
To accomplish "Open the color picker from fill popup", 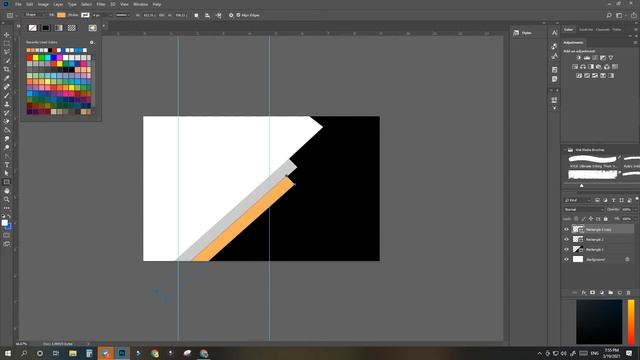I will click(93, 28).
